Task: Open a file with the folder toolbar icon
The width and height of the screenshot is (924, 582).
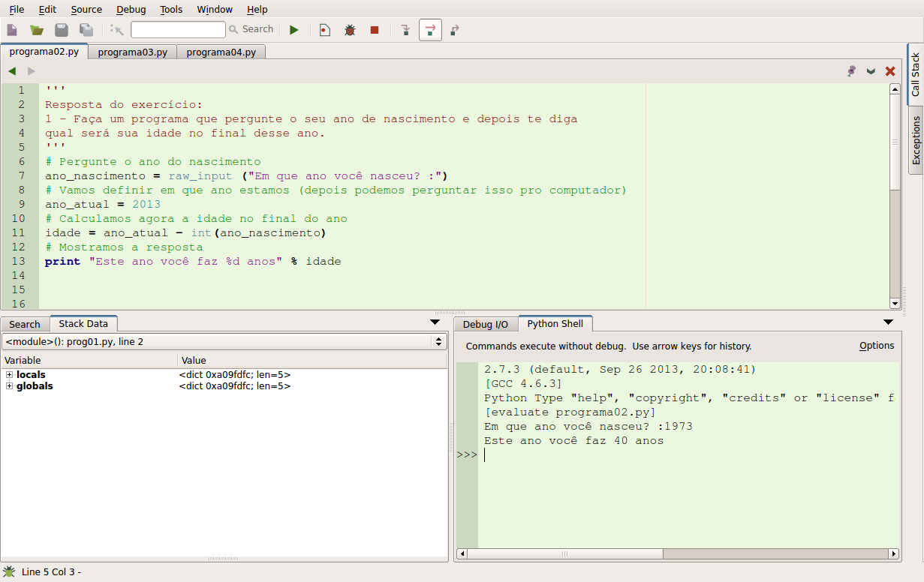Action: coord(37,29)
